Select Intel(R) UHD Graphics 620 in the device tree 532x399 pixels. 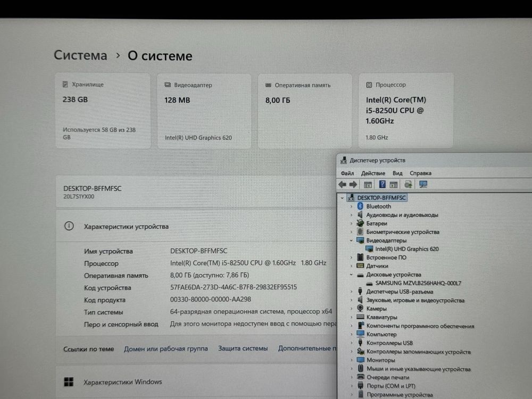tap(407, 249)
